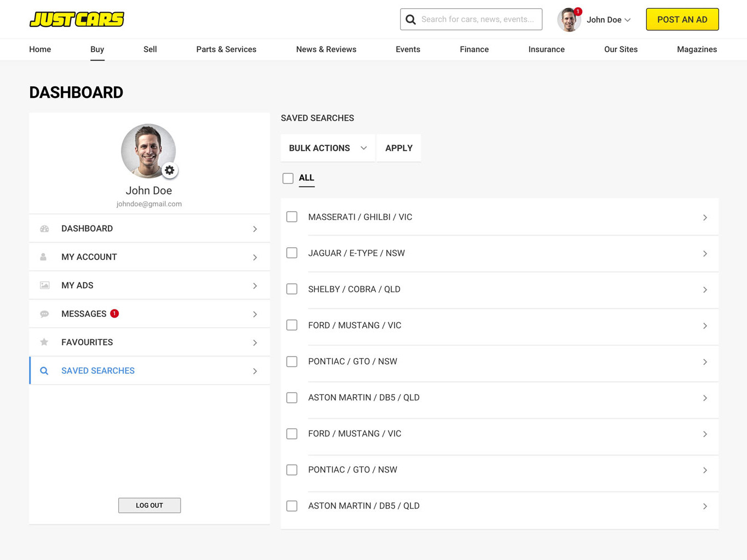Open the John Doe account dropdown arrow
Viewport: 747px width, 560px height.
628,20
